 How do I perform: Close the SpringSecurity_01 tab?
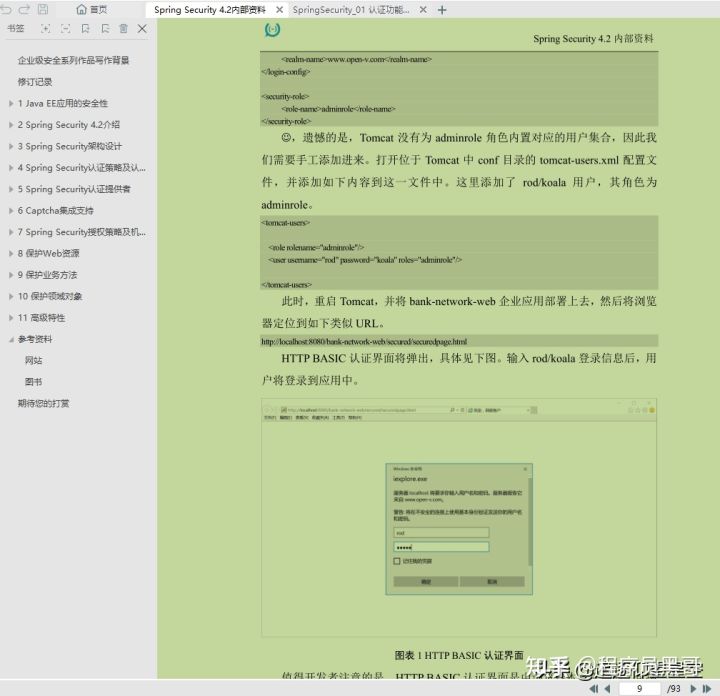point(423,10)
